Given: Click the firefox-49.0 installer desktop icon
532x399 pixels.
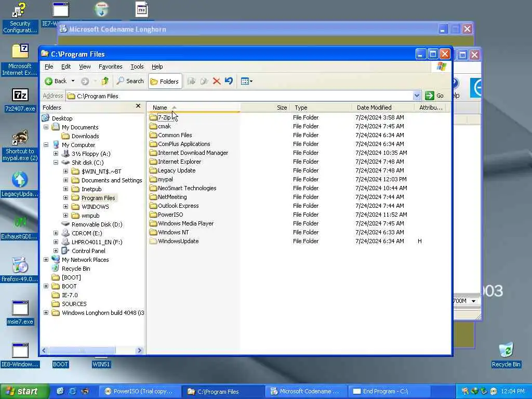Looking at the screenshot, I should click(x=20, y=270).
